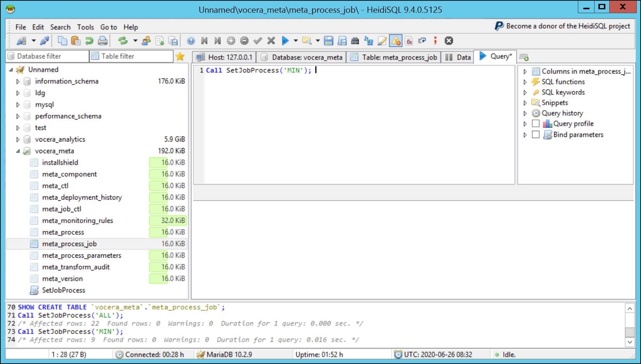Image resolution: width=641 pixels, height=364 pixels.
Task: Collapse the vocera_meta database node
Action: click(x=18, y=151)
